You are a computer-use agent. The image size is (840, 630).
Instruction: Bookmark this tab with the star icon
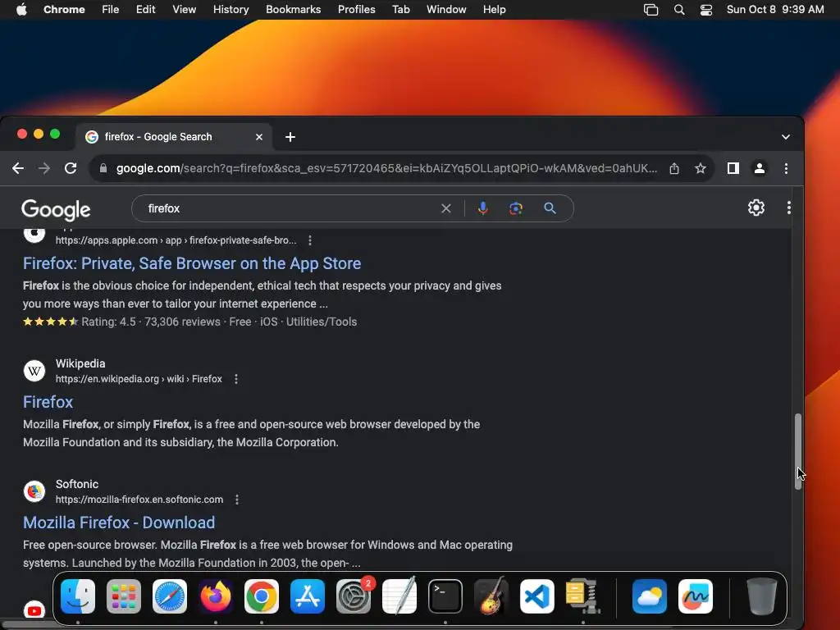[701, 168]
